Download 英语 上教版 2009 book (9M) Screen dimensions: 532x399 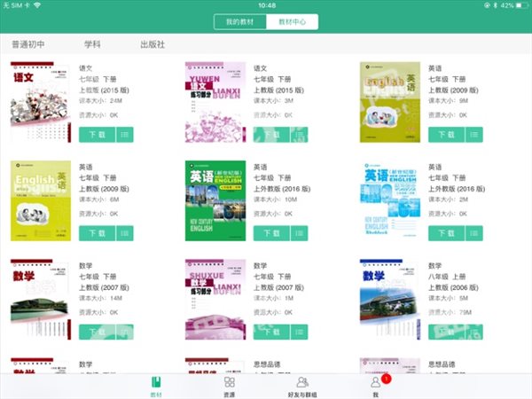447,135
